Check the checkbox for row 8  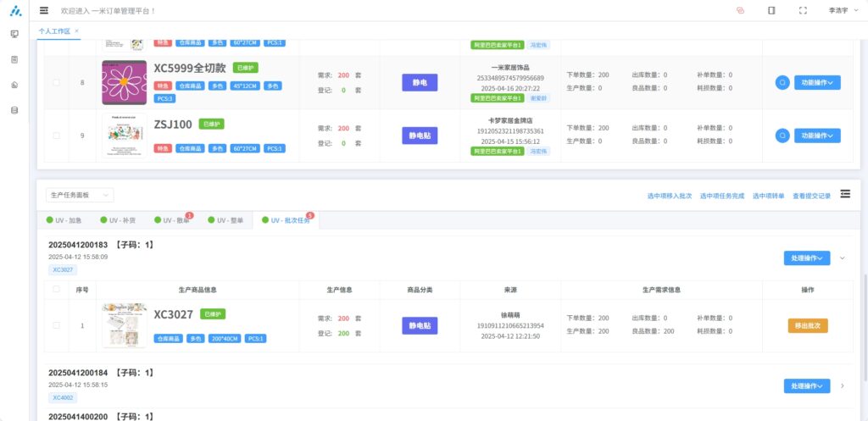pos(57,83)
